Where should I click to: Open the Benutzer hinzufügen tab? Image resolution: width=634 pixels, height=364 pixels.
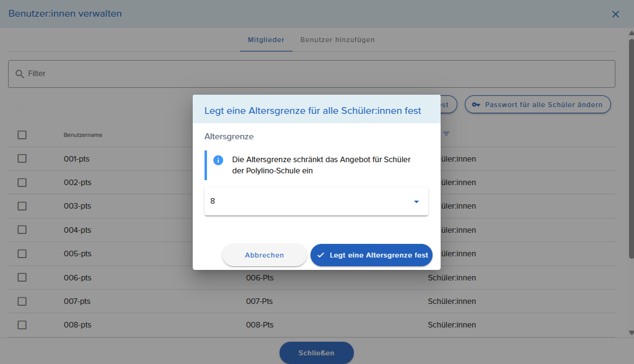337,40
